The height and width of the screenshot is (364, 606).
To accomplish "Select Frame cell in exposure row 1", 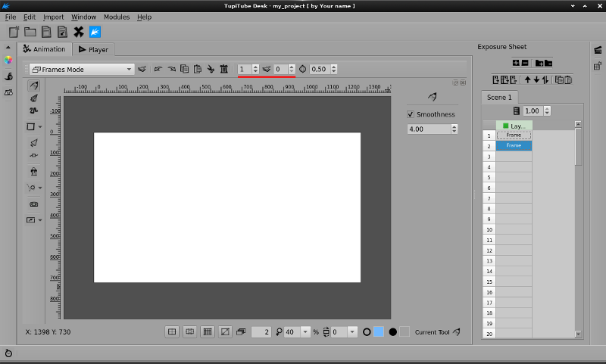I will click(x=514, y=135).
